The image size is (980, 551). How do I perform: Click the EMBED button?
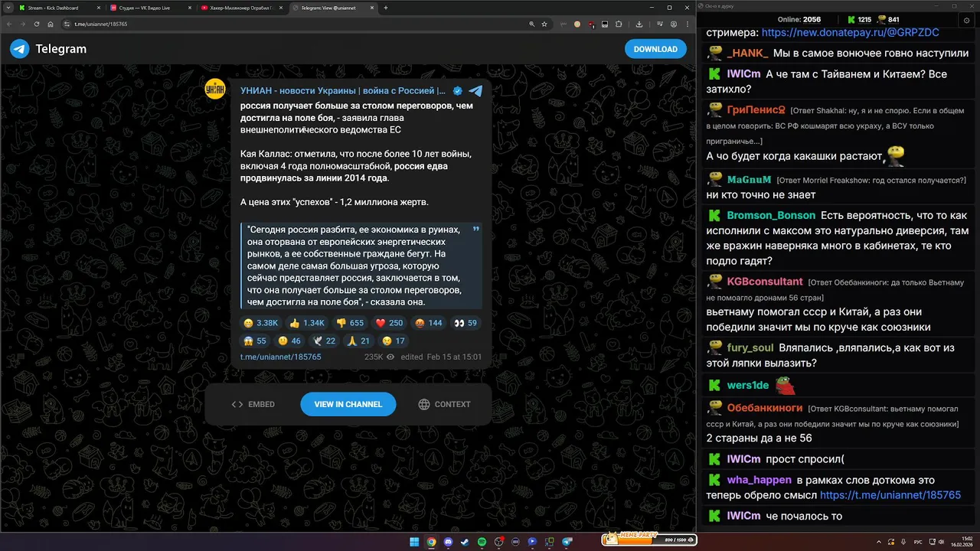point(253,404)
